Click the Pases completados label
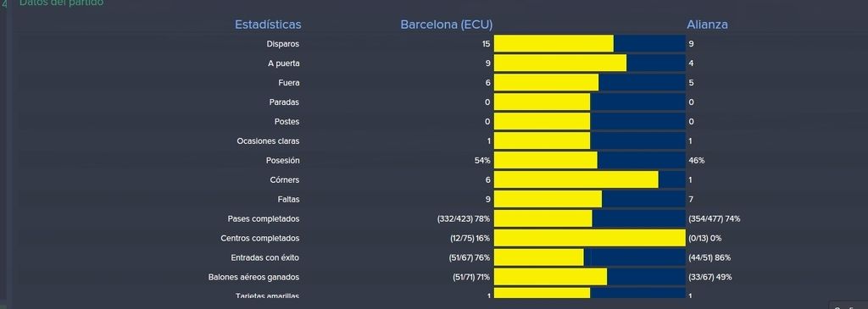Viewport: 868px width, 309px height. 264,219
